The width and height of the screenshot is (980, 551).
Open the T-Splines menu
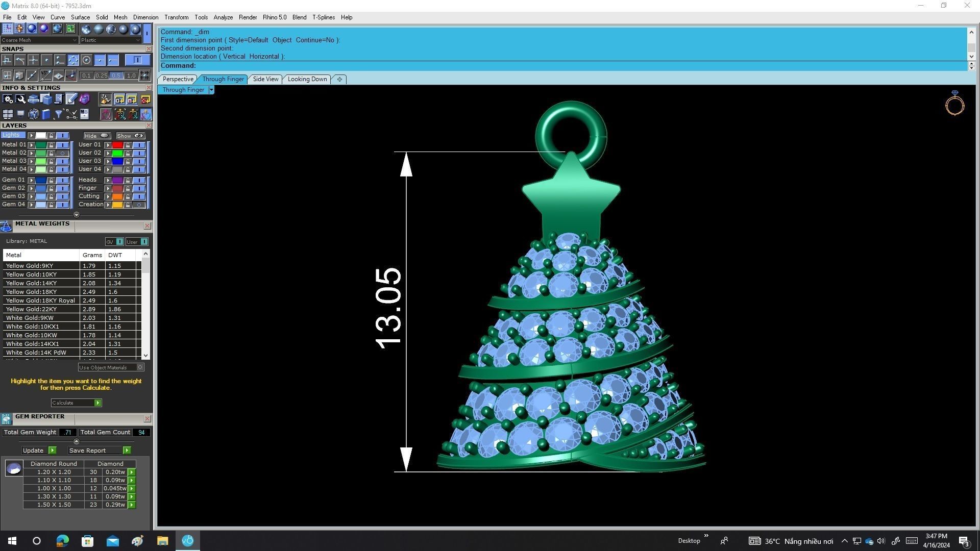(x=324, y=17)
